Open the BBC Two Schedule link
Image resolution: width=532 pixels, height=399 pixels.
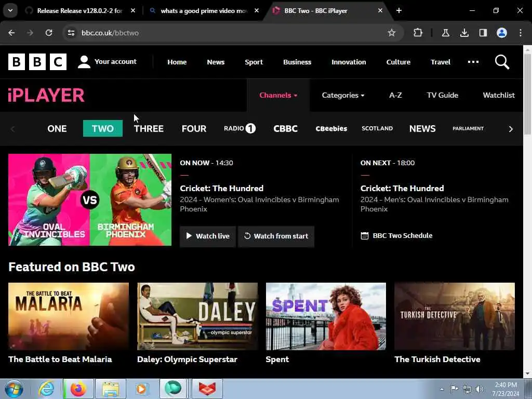[x=396, y=235]
